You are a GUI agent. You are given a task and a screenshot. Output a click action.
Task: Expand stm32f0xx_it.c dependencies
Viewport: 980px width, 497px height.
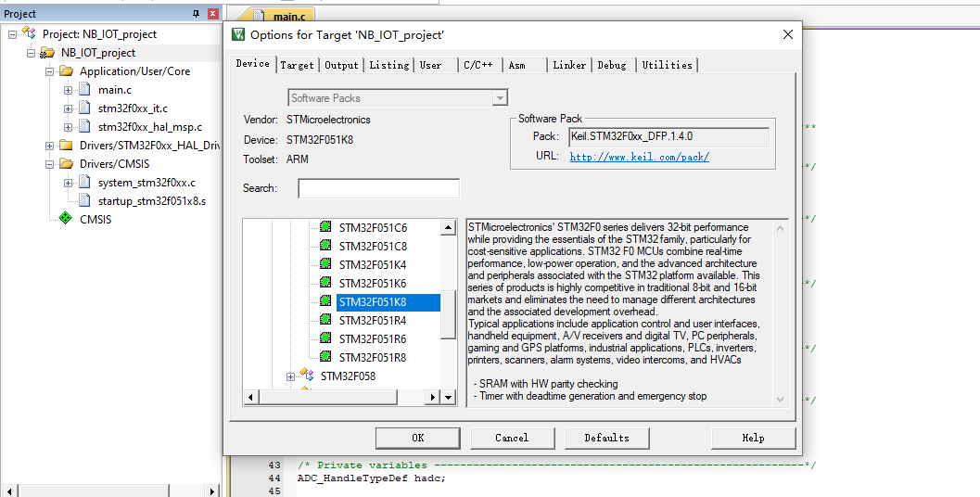point(68,108)
